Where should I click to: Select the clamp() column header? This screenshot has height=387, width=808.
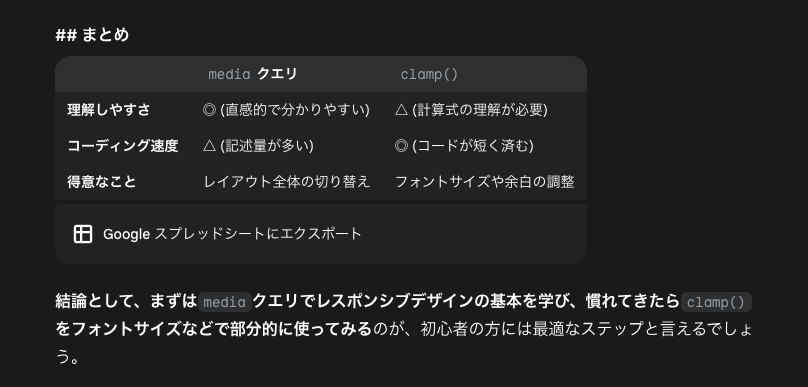[429, 74]
